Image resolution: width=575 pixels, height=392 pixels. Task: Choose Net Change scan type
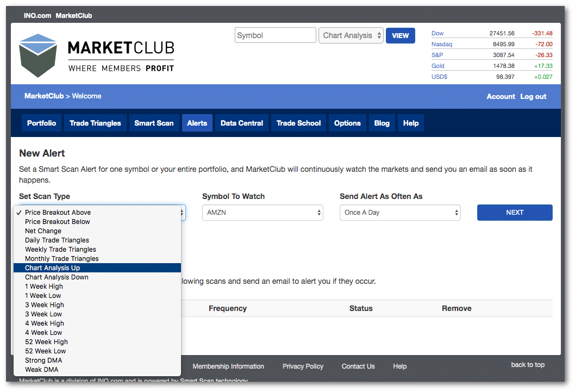pos(97,231)
